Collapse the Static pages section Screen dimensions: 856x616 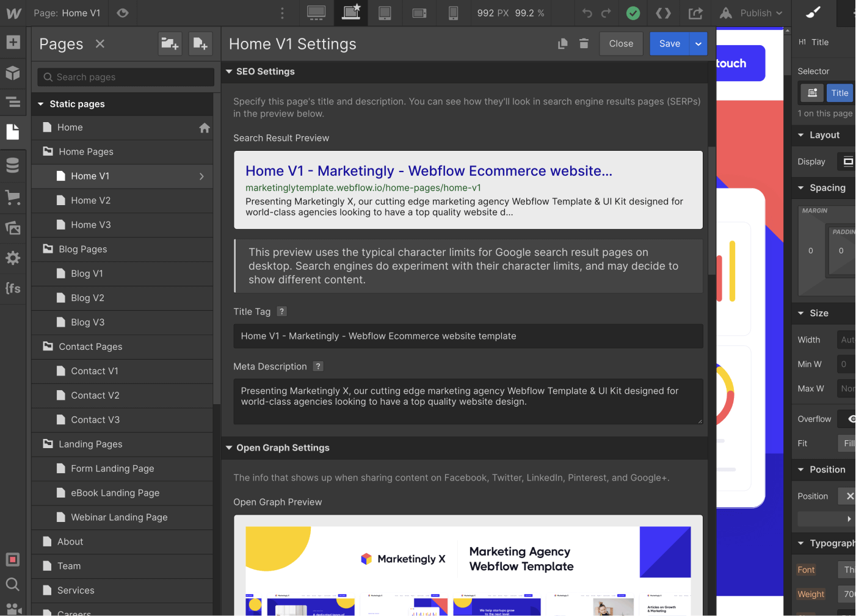pos(41,104)
